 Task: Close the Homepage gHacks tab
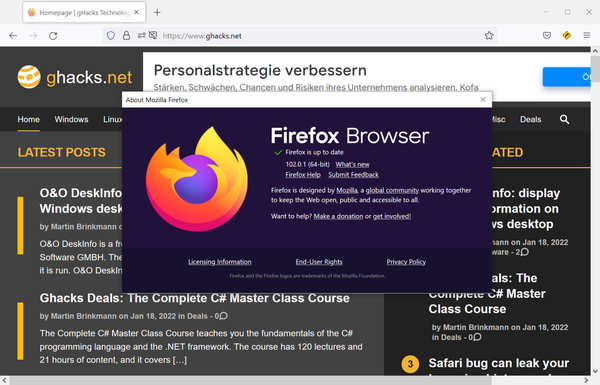pos(137,12)
